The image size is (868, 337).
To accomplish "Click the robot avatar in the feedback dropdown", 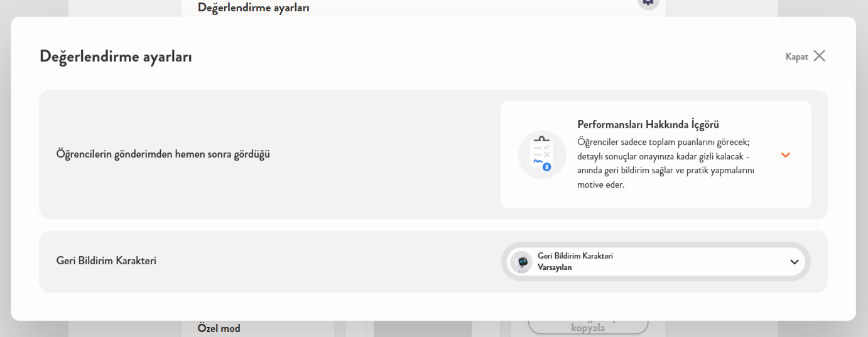I will coord(521,262).
